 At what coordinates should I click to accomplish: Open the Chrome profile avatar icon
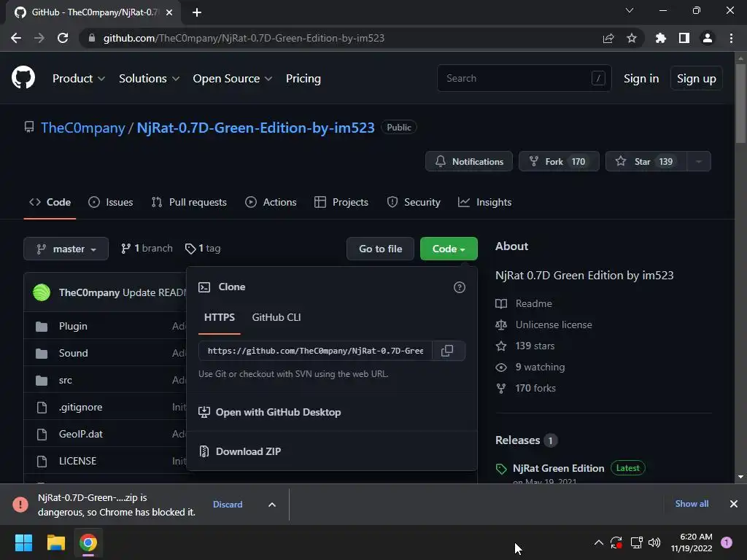(x=708, y=38)
